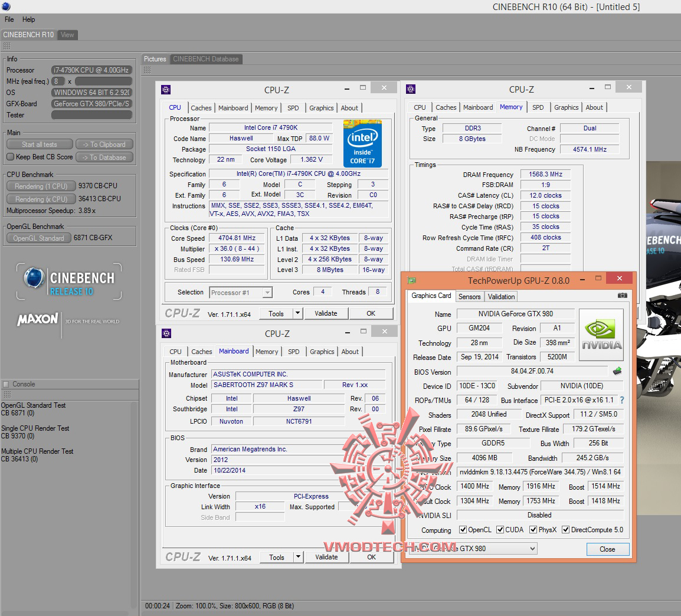The width and height of the screenshot is (681, 616).
Task: Click the CPU-Z icon in Memory CPU-Z window title
Action: click(410, 90)
